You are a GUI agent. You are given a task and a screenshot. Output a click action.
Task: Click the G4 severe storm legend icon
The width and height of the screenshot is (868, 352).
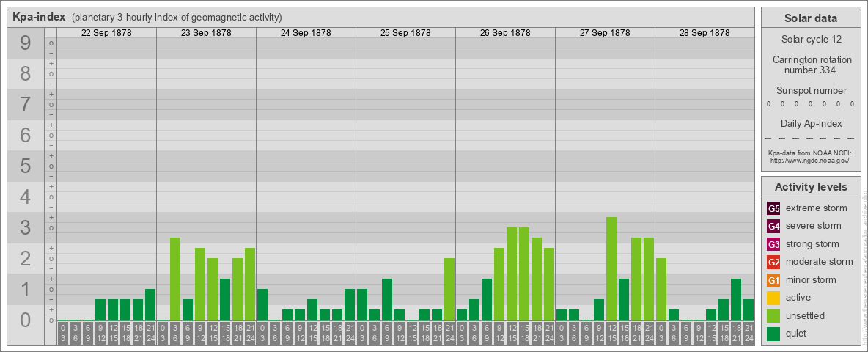pyautogui.click(x=773, y=226)
